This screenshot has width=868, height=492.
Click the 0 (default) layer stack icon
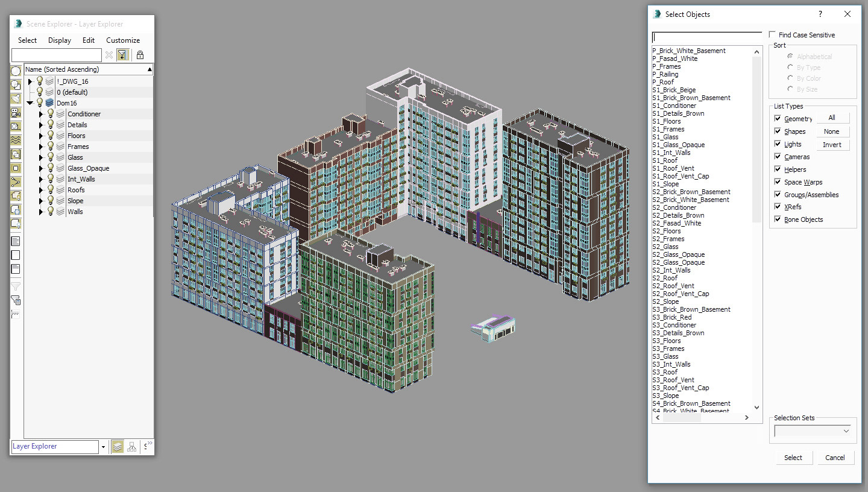click(49, 92)
